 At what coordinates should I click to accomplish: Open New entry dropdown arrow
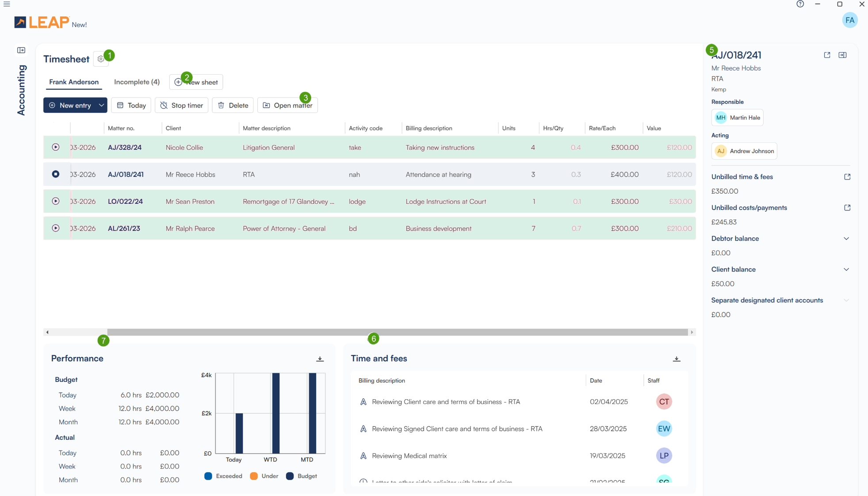pos(101,105)
